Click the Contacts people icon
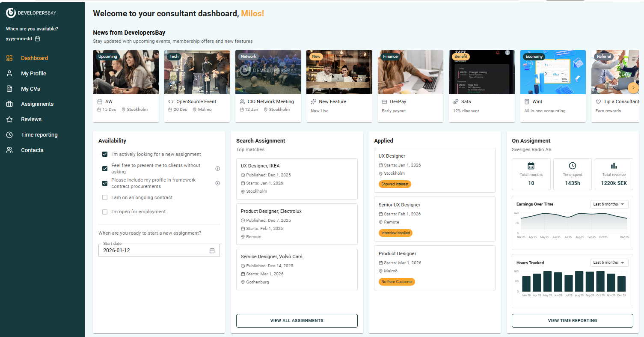Screen dimensions: 644x337 (9, 150)
